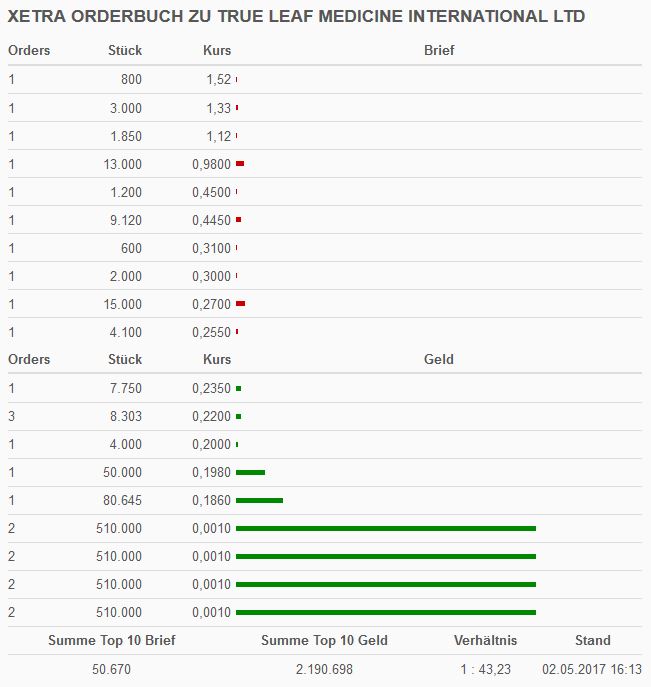Click the green bar beside price 0,1980
Viewport: 651px width, 687px height.
point(250,472)
